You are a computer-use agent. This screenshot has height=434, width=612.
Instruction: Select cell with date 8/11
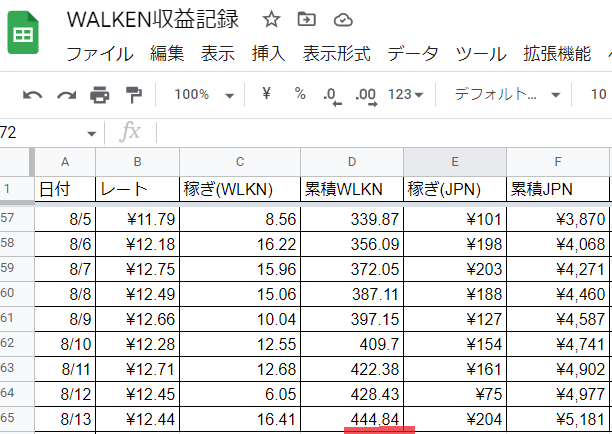click(x=65, y=369)
